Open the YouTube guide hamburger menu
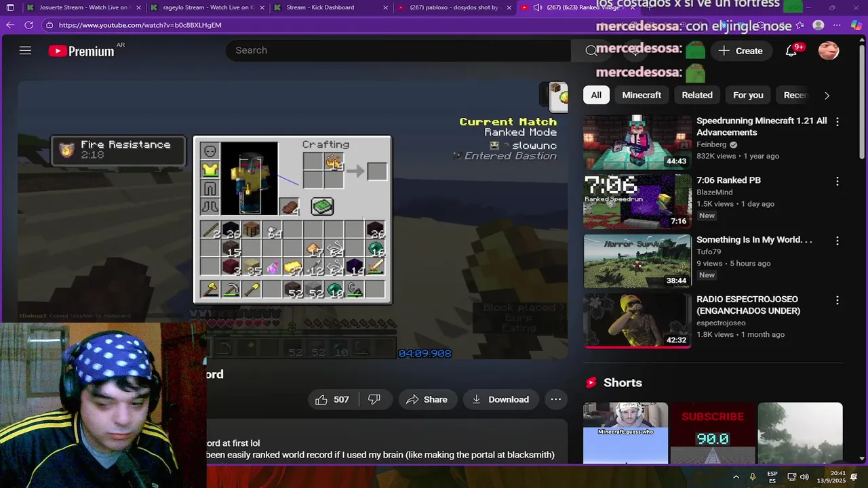This screenshot has height=488, width=868. tap(25, 50)
